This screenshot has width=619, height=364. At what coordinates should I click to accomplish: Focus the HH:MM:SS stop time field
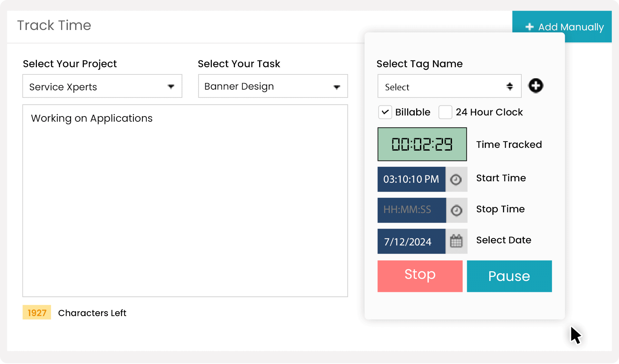[411, 210]
